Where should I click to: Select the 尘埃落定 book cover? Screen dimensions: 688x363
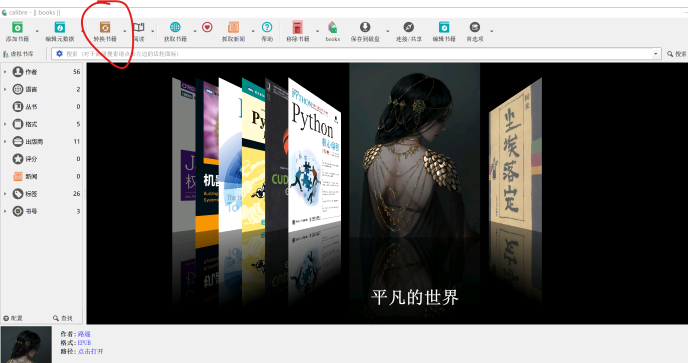(516, 154)
